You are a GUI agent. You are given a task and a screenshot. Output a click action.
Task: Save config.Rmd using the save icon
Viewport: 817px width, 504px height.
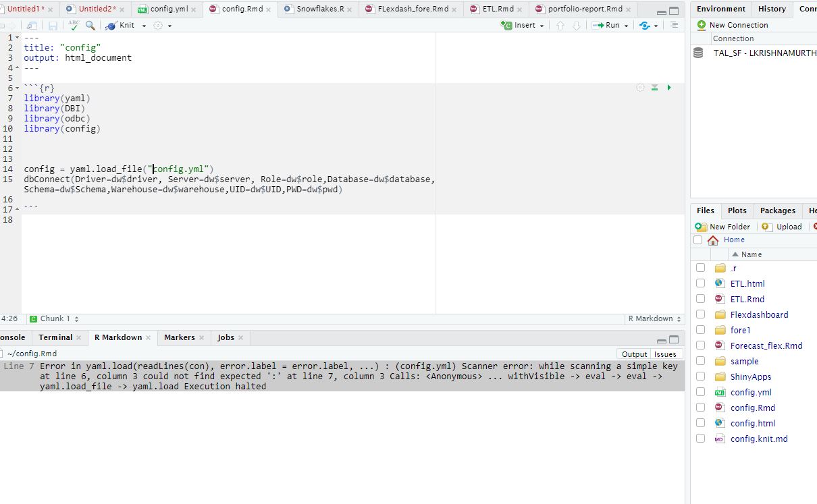(51, 25)
